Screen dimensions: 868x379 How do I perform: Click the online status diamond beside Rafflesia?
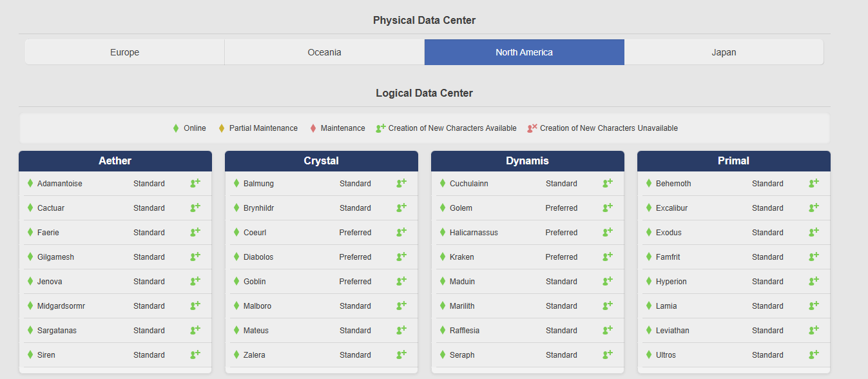click(443, 330)
